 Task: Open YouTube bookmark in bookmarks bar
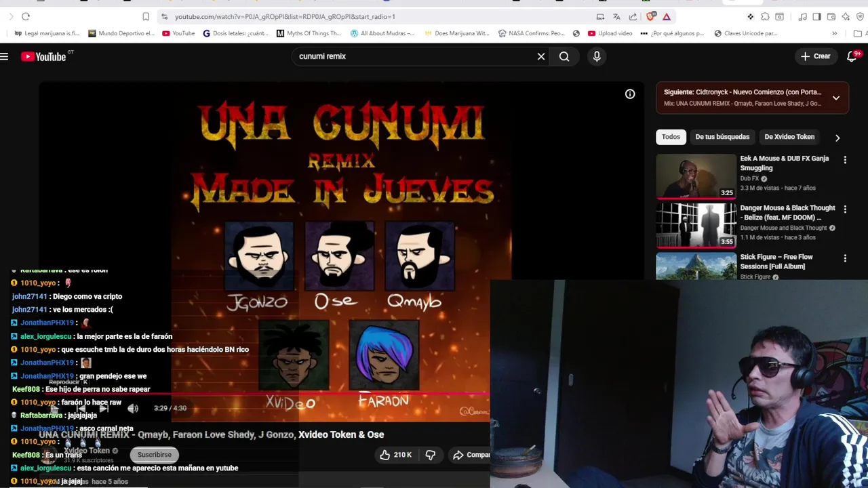click(x=178, y=33)
